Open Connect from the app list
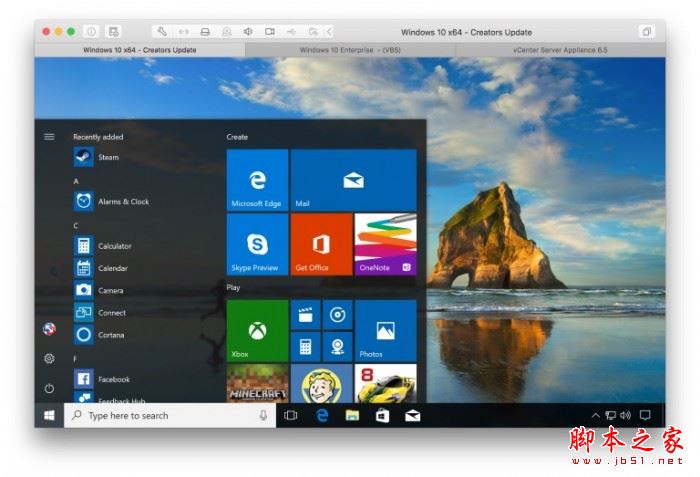 112,313
